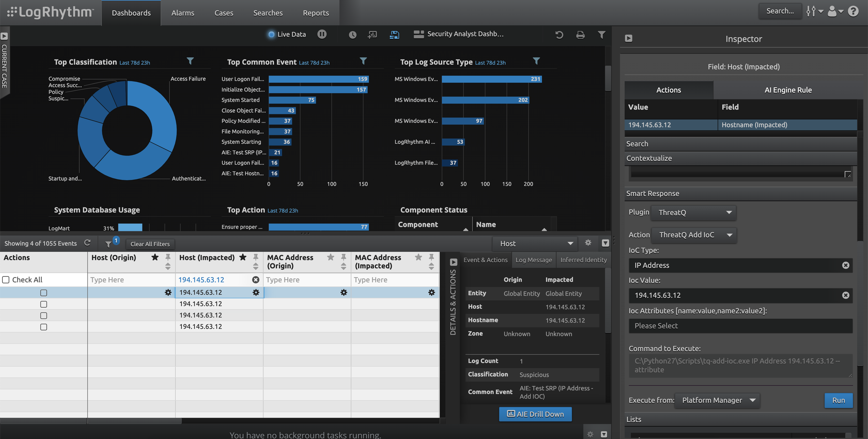Check the third event row checkbox
The width and height of the screenshot is (868, 439).
pyautogui.click(x=43, y=316)
